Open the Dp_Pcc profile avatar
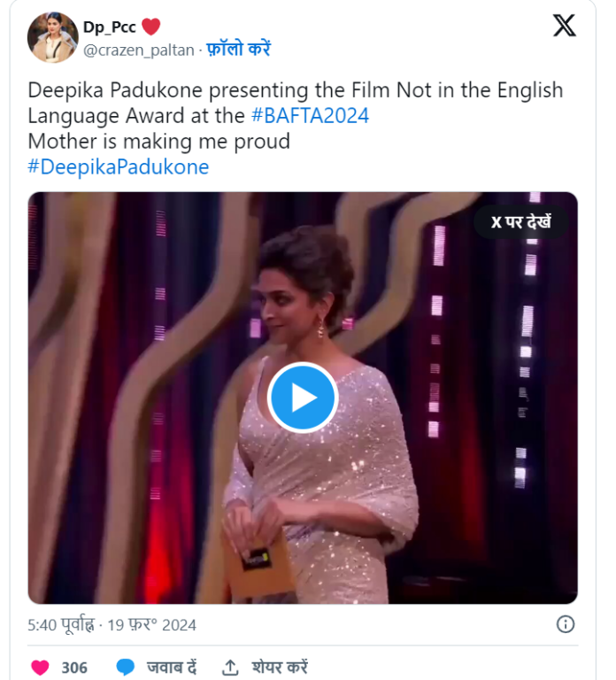The height and width of the screenshot is (680, 616). (x=52, y=37)
